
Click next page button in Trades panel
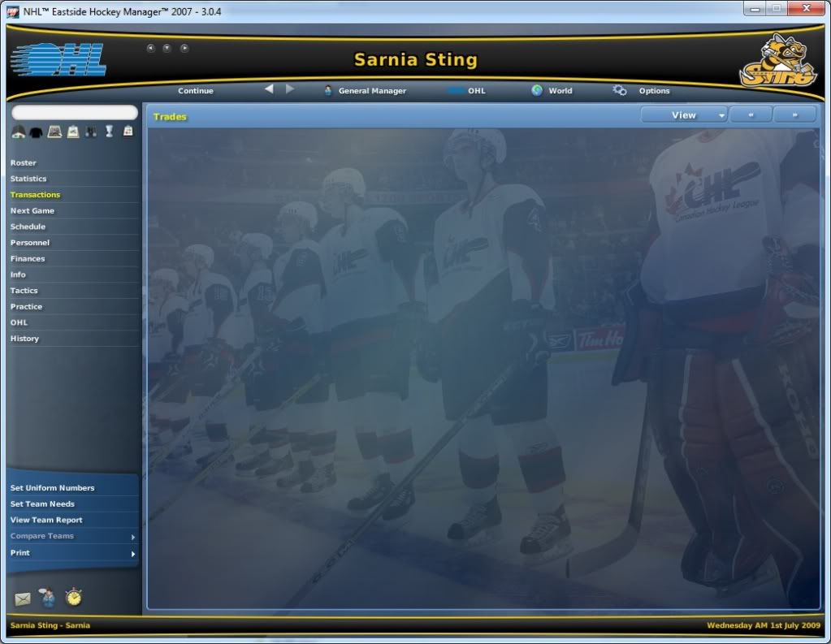(794, 115)
